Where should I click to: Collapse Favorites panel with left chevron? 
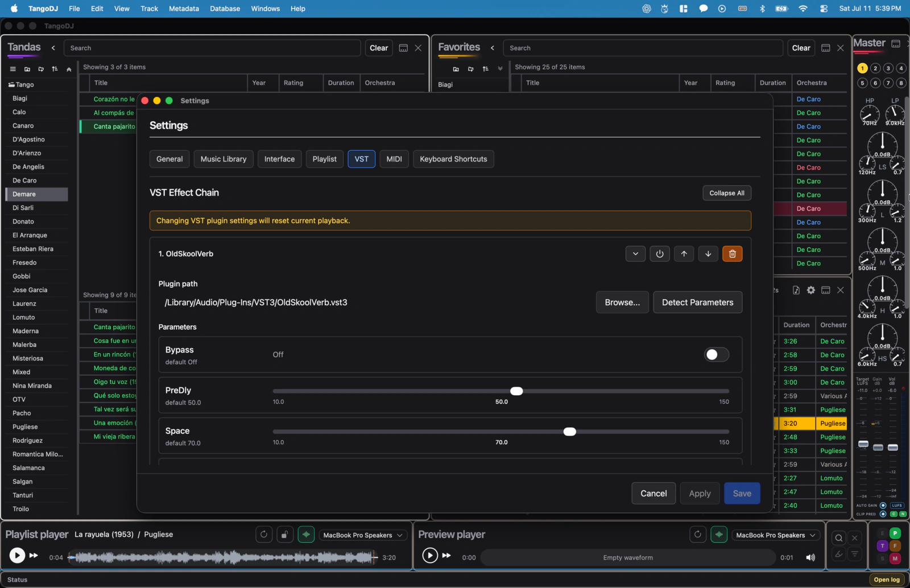[493, 48]
